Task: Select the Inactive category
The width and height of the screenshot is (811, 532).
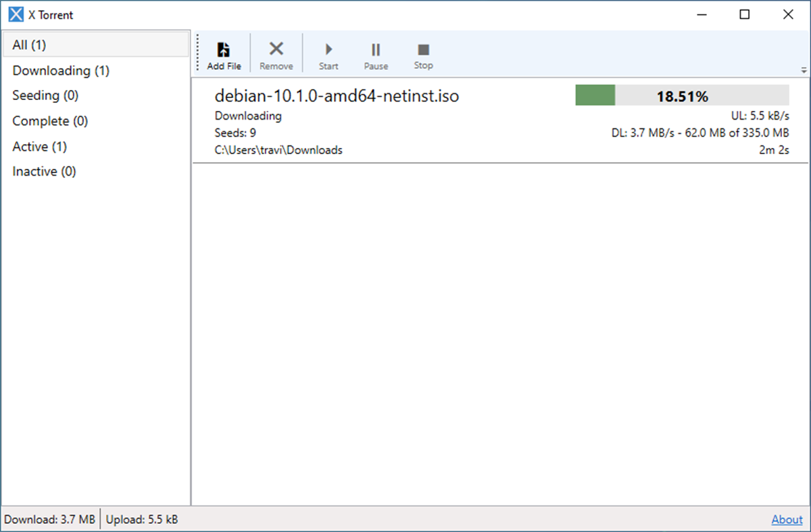Action: point(44,171)
